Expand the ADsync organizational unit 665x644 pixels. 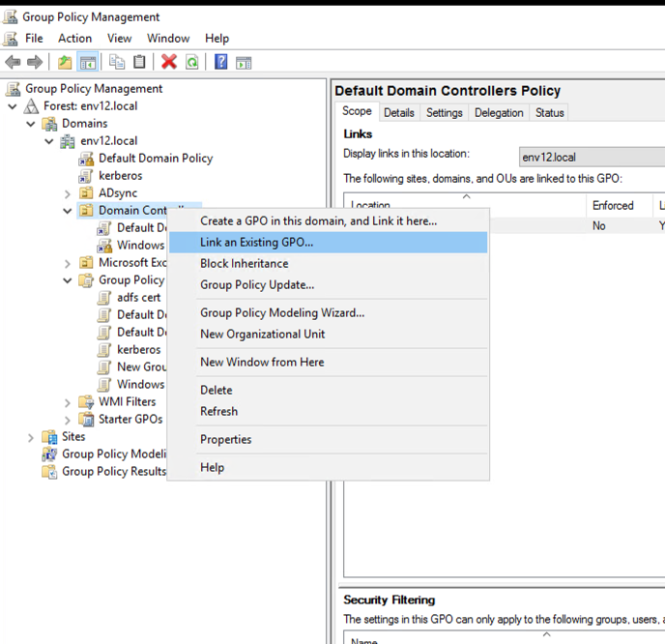click(67, 194)
